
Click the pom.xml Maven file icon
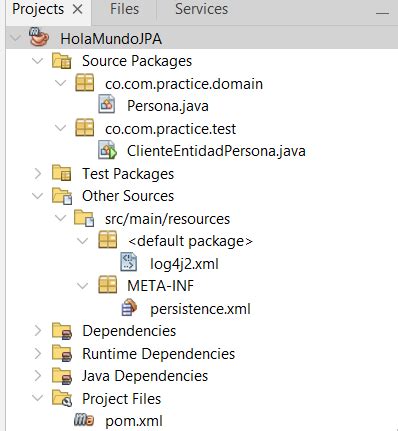(x=84, y=421)
